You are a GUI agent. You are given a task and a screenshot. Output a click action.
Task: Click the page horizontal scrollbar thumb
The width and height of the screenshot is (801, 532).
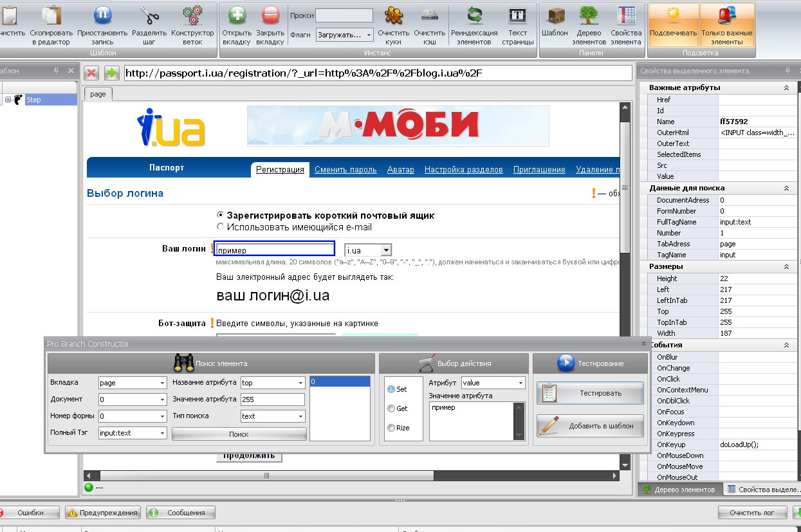[x=267, y=476]
